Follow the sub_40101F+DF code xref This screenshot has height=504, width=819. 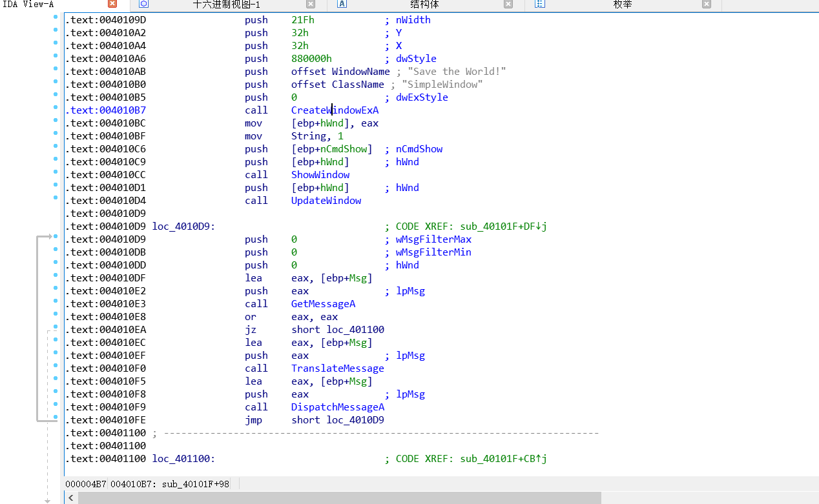(504, 227)
